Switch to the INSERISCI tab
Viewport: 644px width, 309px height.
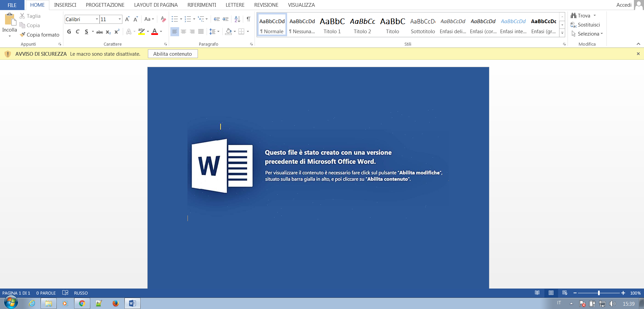[x=65, y=5]
